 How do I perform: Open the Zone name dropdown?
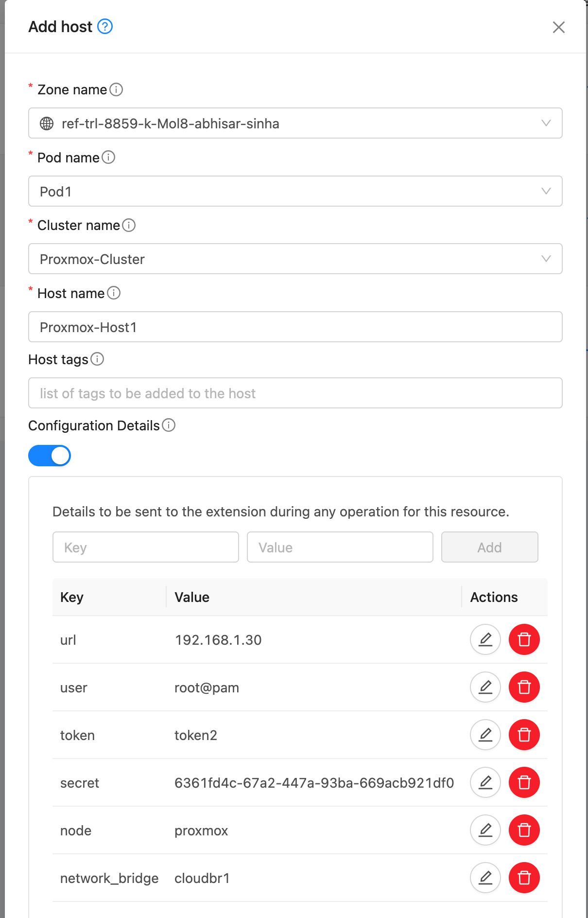295,124
